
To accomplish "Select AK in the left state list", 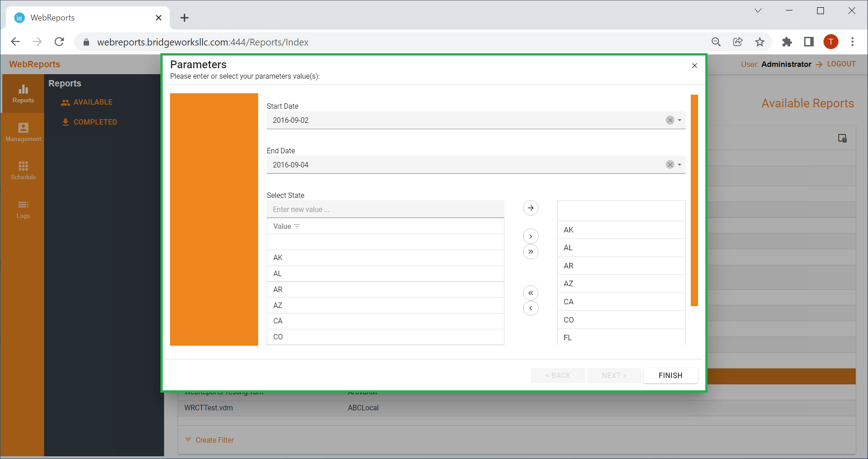I will pos(385,258).
